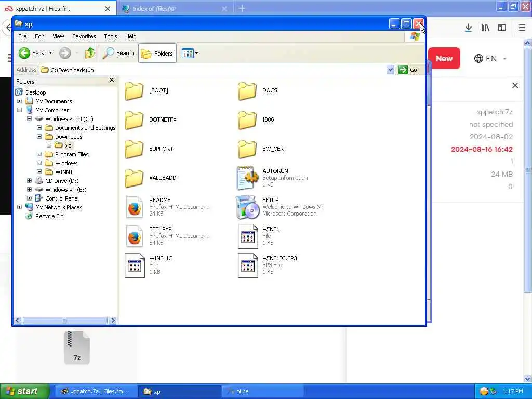
Task: Open the Back history dropdown arrow
Action: tap(50, 53)
